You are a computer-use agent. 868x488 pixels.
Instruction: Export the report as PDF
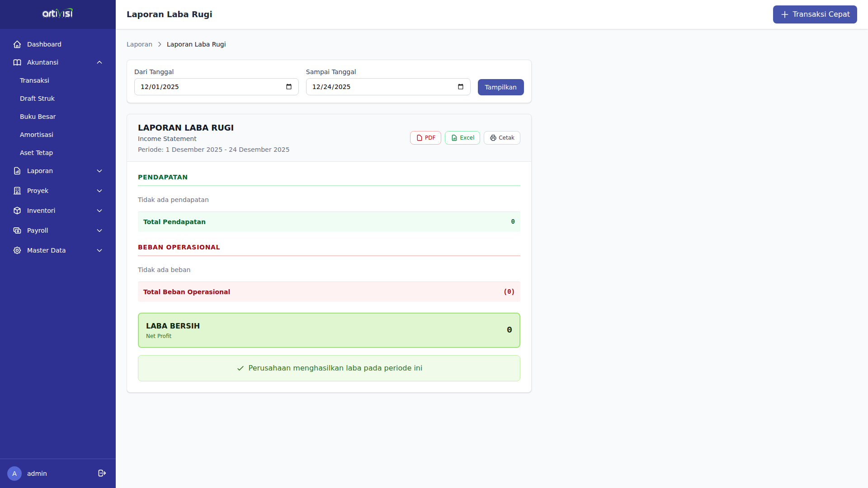tap(425, 138)
